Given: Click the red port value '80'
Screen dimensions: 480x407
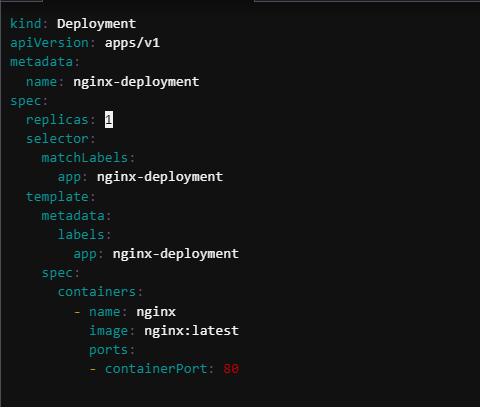Looking at the screenshot, I should tap(231, 369).
